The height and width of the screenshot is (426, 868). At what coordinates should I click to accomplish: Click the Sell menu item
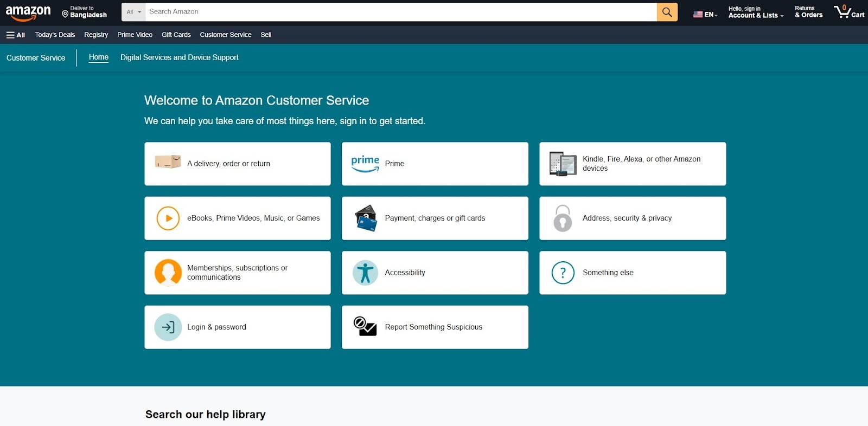click(266, 35)
